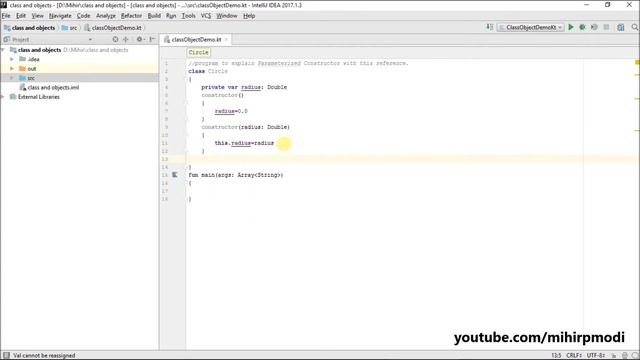
Task: Open line separator CRLF selector
Action: [574, 356]
